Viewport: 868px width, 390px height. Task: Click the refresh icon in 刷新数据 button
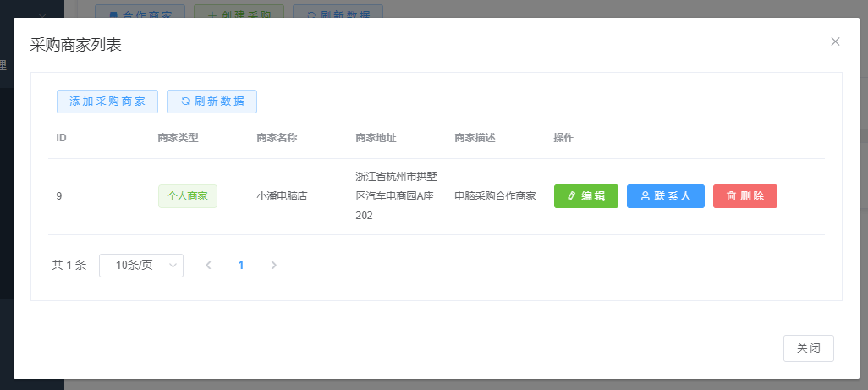coord(185,102)
